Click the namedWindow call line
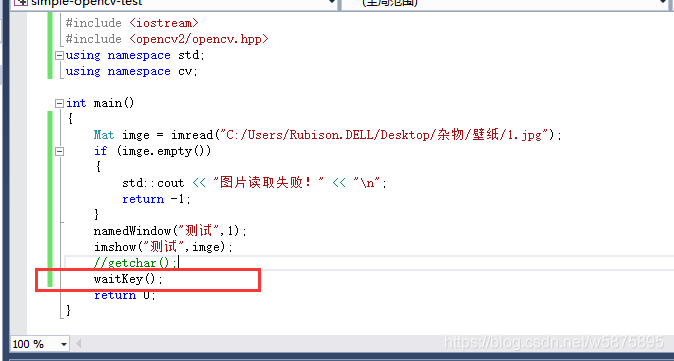This screenshot has height=361, width=674. [170, 231]
